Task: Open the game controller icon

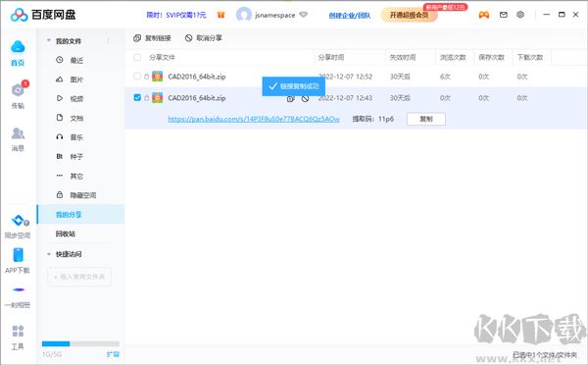Action: click(x=484, y=15)
